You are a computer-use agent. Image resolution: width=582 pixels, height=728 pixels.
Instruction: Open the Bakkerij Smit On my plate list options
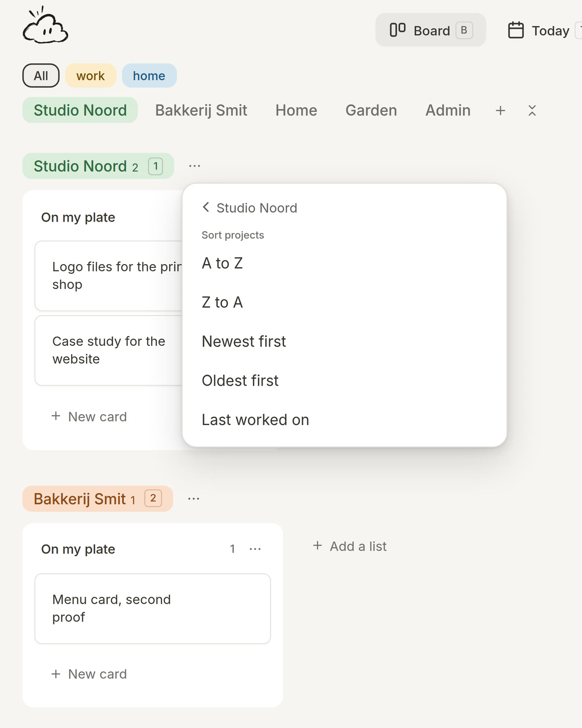255,549
